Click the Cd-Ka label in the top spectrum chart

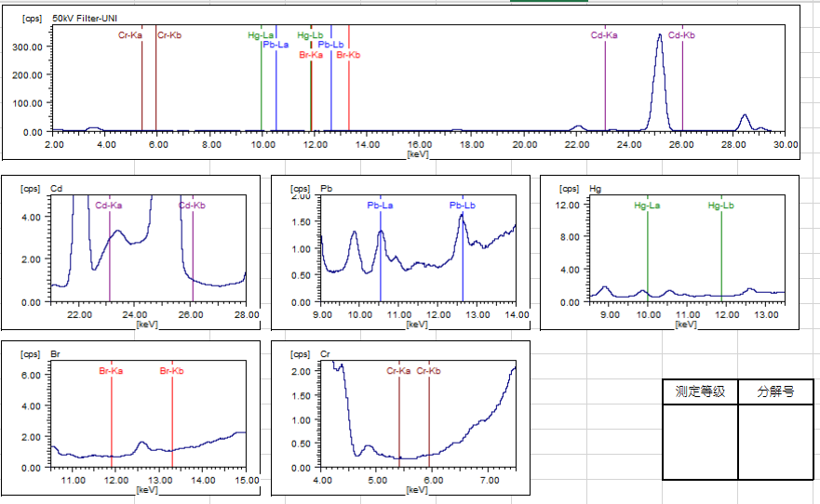(604, 35)
